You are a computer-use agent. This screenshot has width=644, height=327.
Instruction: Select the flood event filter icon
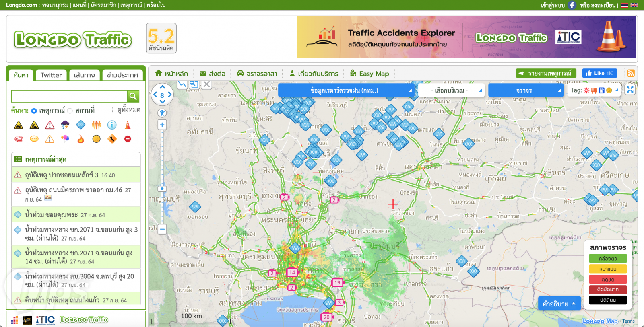81,125
